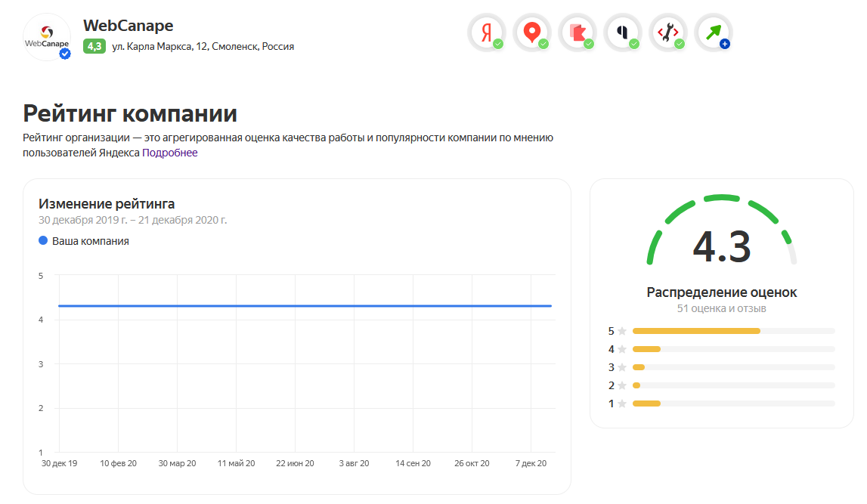Click the '11 май 20' axis label
Screen dimensions: 867x504
[x=236, y=463]
